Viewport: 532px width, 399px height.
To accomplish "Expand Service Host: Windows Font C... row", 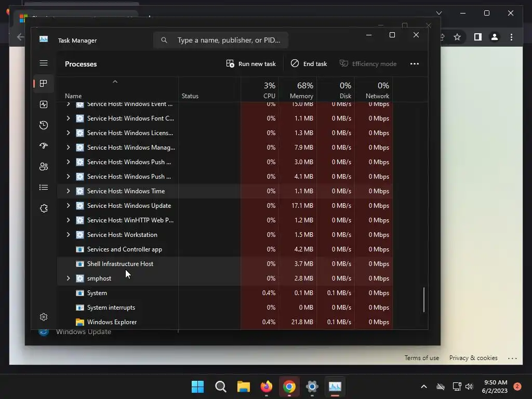I will click(x=68, y=118).
